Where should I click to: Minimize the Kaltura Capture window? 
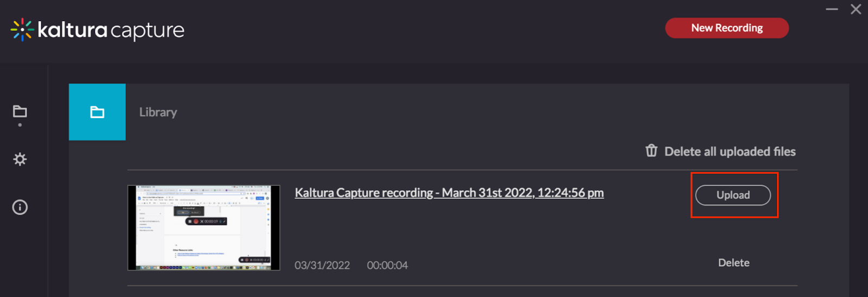[832, 9]
